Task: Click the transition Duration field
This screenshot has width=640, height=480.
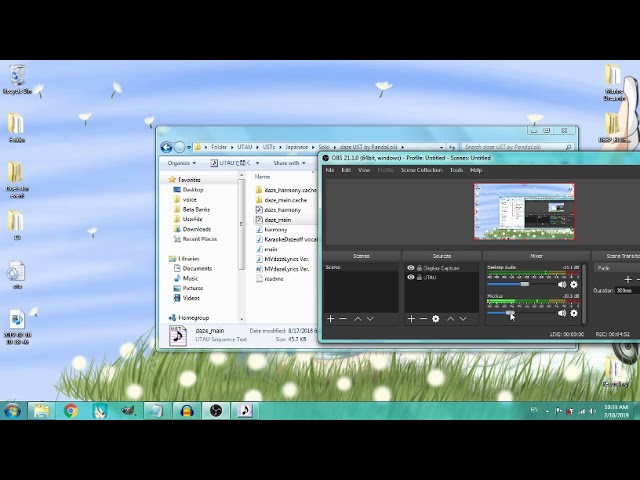Action: coord(628,291)
